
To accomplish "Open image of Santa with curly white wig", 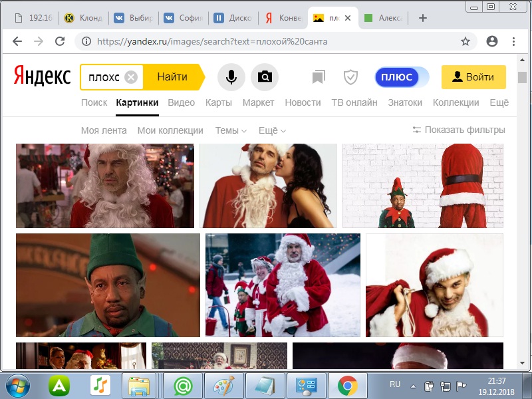I will [x=105, y=186].
